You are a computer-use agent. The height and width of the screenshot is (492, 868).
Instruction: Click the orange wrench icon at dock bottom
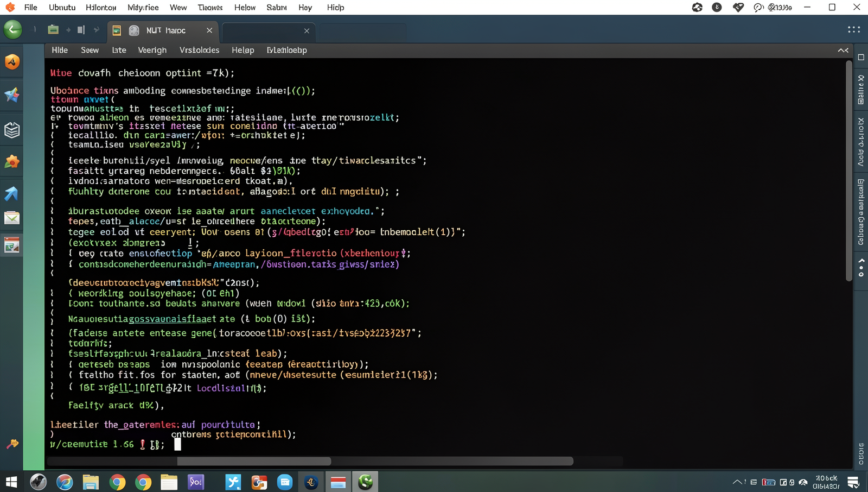click(x=12, y=444)
